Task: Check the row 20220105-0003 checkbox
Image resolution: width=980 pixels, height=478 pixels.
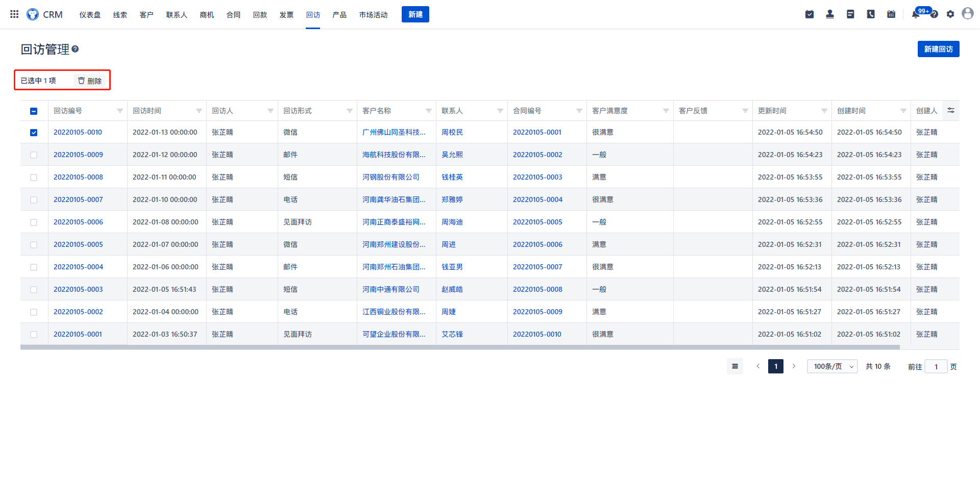Action: 34,289
